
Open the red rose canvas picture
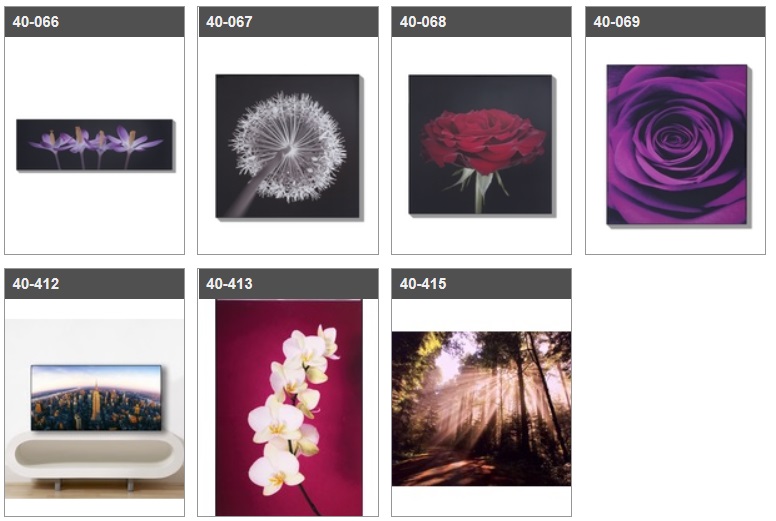[x=481, y=145]
